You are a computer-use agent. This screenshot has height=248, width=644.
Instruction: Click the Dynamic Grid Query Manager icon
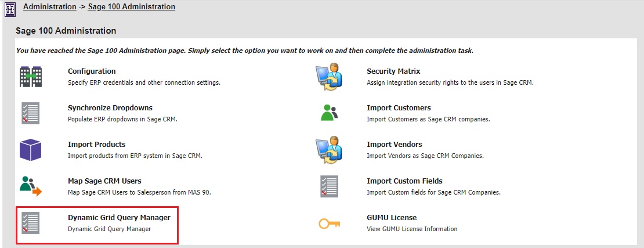(x=30, y=222)
